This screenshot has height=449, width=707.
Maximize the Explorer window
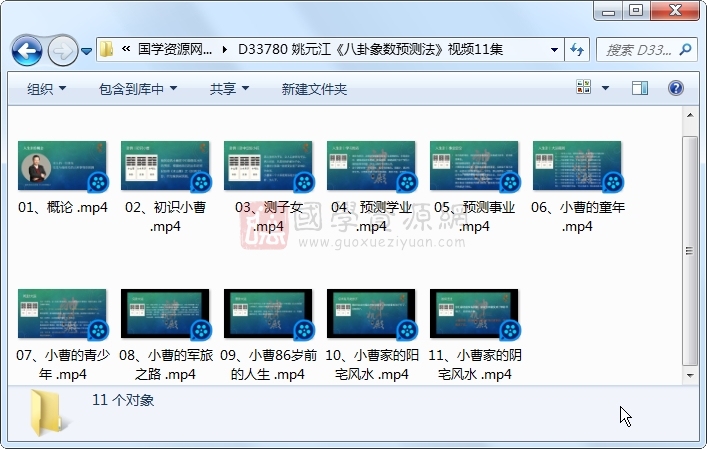pos(636,11)
